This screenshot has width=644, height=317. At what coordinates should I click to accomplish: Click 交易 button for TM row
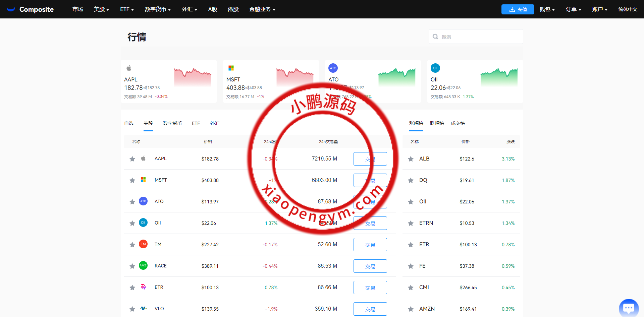point(370,245)
